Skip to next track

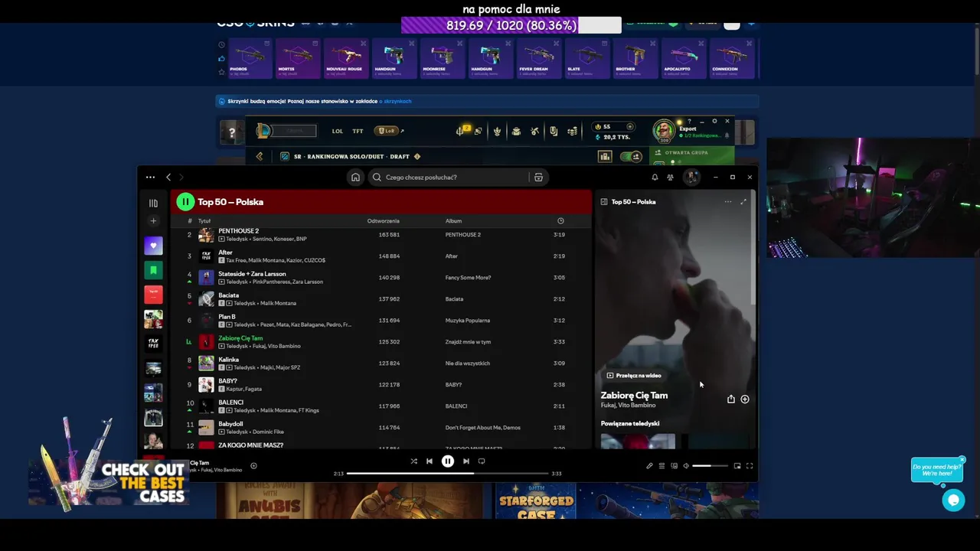[465, 461]
